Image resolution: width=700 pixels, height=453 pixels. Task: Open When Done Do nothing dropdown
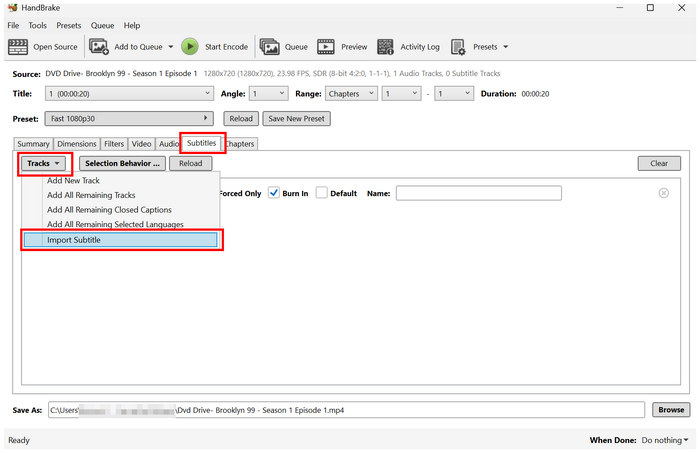(664, 440)
